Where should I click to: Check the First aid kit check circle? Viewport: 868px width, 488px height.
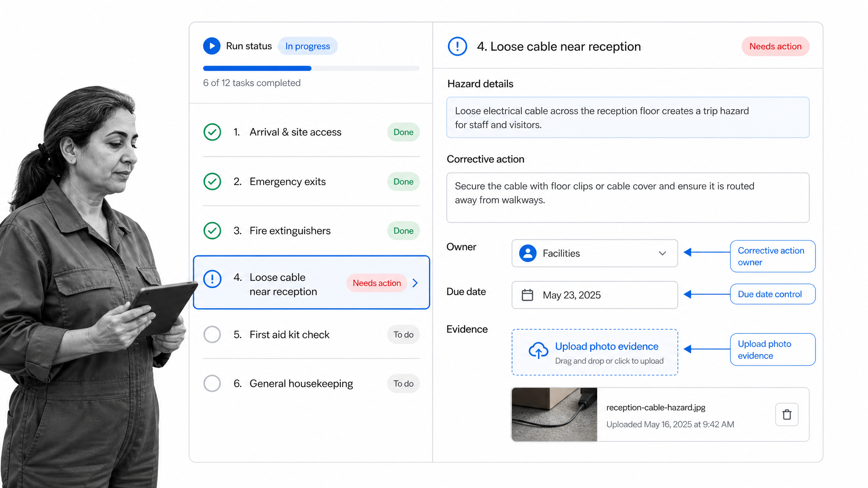click(212, 335)
